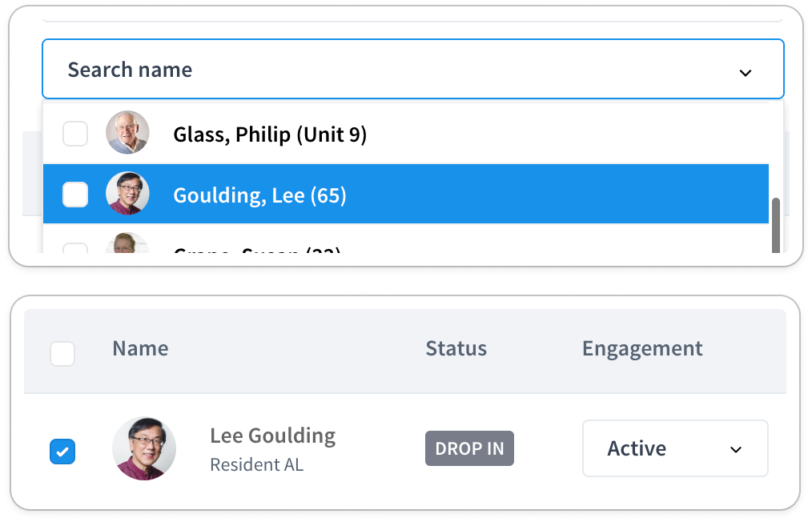Click Philip Glass avatar in dropdown list

click(127, 133)
